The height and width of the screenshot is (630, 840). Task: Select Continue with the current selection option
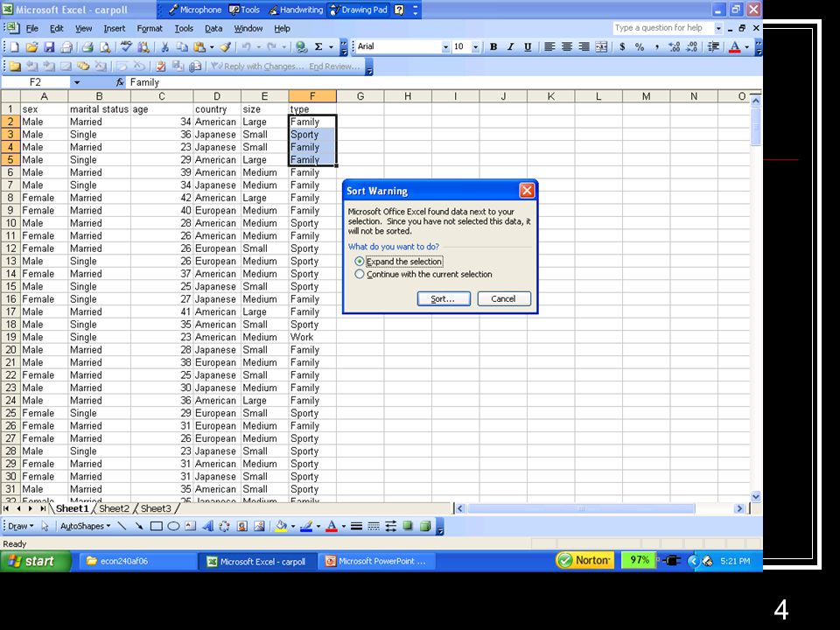click(360, 274)
